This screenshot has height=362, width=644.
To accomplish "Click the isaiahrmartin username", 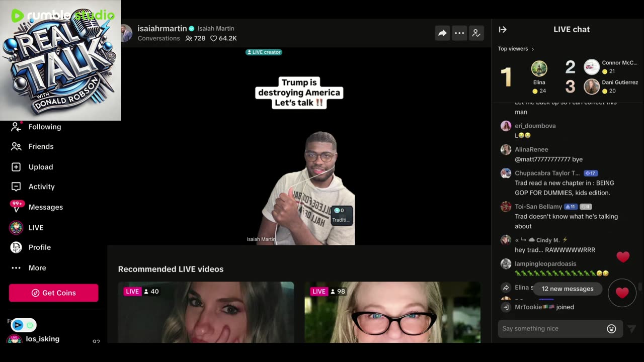I will pos(162,29).
